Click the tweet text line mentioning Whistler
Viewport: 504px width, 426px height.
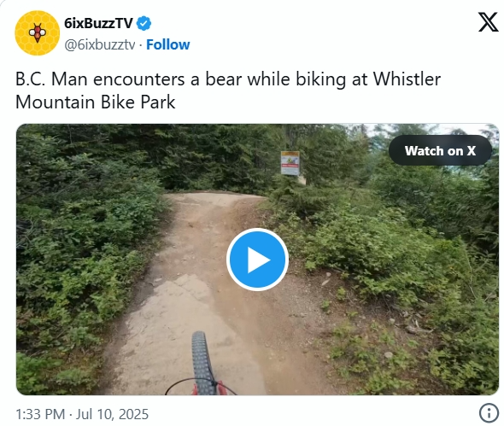tap(228, 79)
